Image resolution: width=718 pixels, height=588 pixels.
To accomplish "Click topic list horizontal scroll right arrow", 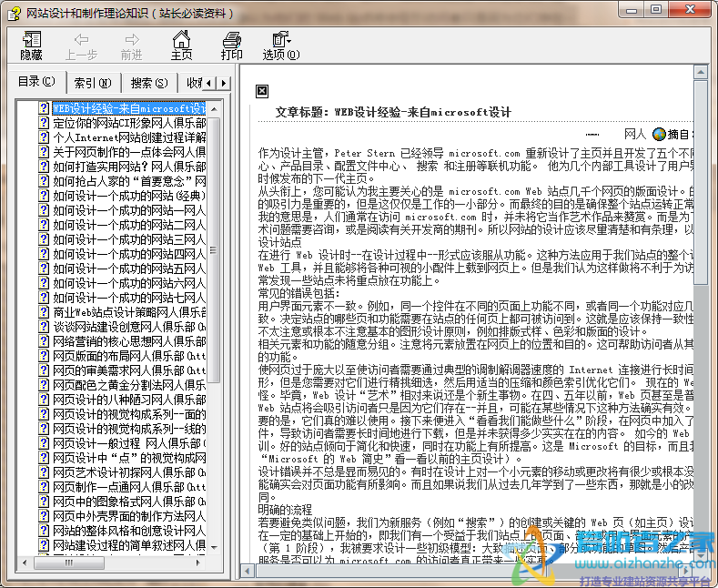I will 198,563.
